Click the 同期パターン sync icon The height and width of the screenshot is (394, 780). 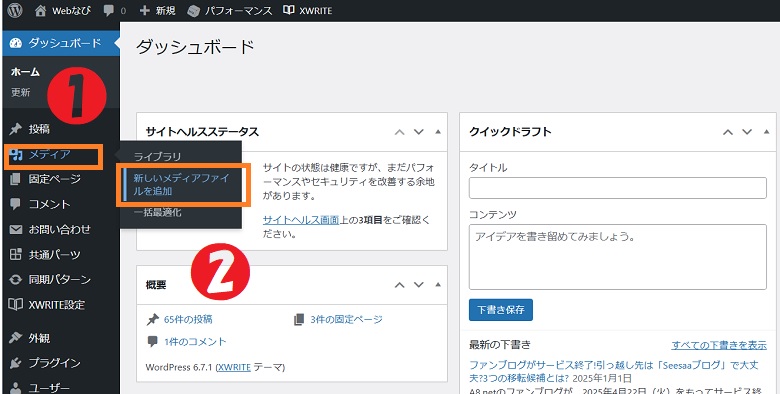[x=15, y=280]
